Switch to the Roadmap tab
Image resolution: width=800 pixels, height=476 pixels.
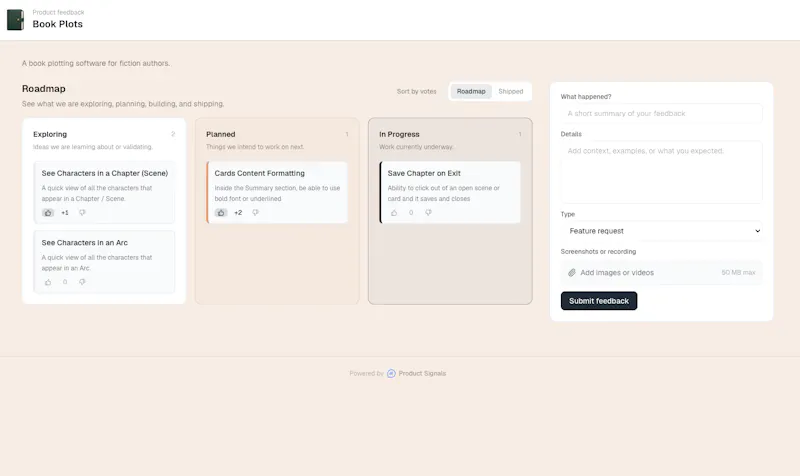(x=471, y=91)
